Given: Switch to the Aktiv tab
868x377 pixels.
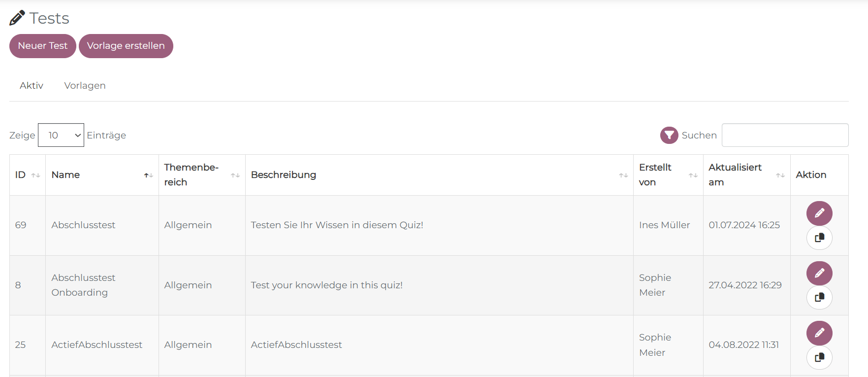Looking at the screenshot, I should (32, 86).
